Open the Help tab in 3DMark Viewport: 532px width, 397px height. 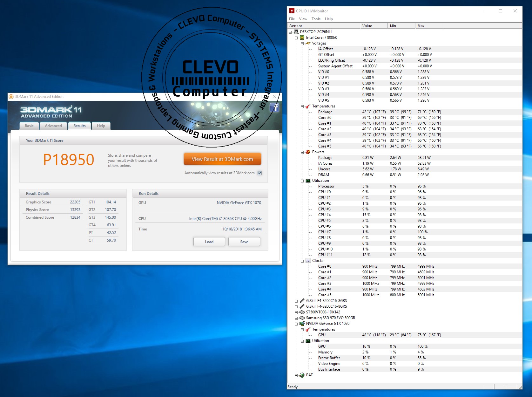pos(101,126)
